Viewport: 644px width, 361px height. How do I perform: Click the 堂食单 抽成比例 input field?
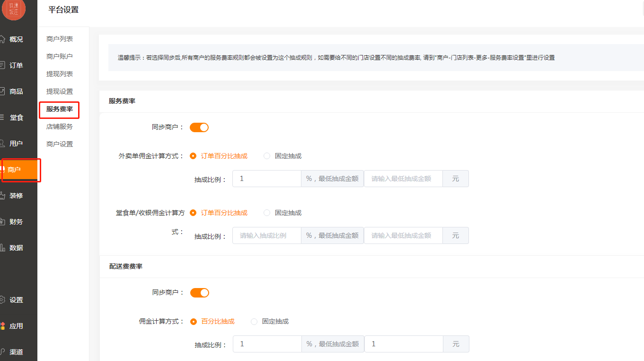pyautogui.click(x=267, y=235)
